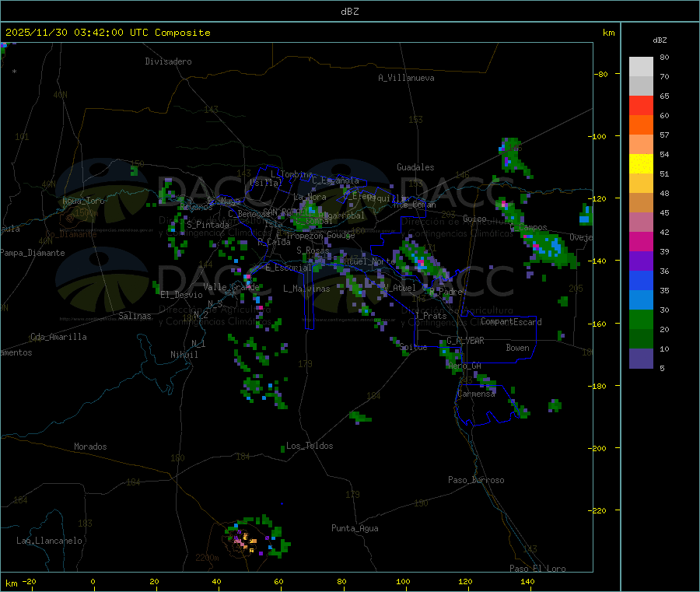Click the A_Villanueva map label

(x=406, y=78)
